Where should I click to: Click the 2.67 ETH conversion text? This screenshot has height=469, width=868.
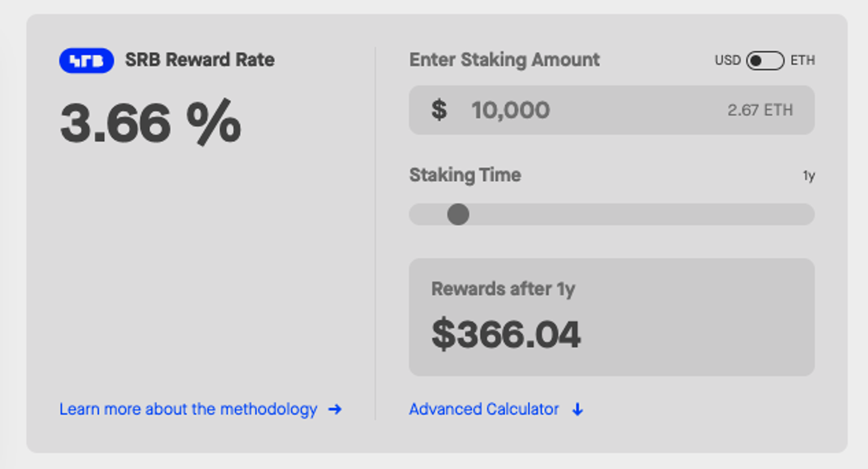click(760, 110)
